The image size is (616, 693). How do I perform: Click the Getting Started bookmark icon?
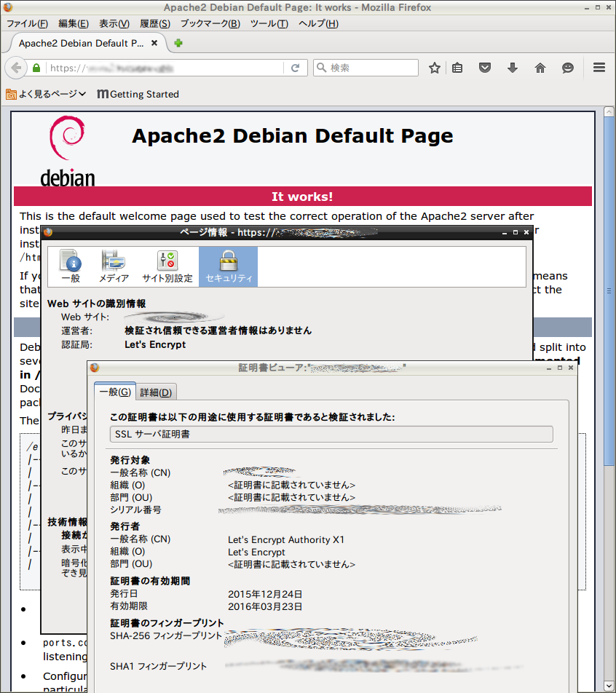(103, 94)
